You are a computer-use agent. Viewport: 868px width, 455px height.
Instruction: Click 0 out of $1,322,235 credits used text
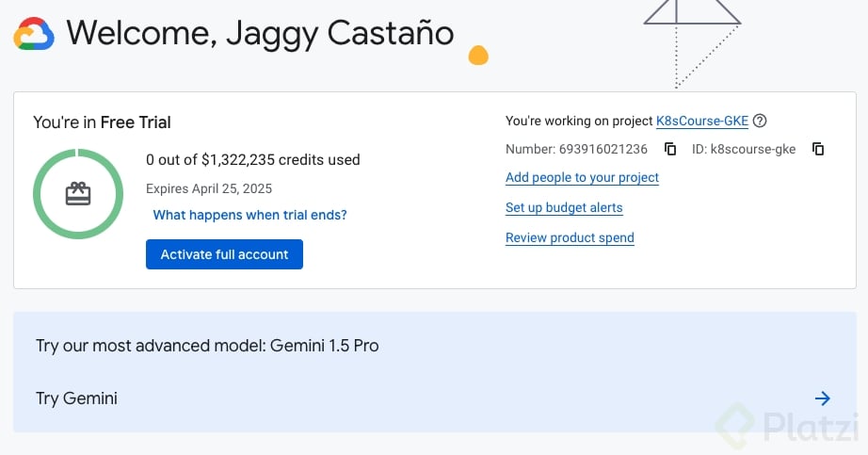pyautogui.click(x=253, y=159)
